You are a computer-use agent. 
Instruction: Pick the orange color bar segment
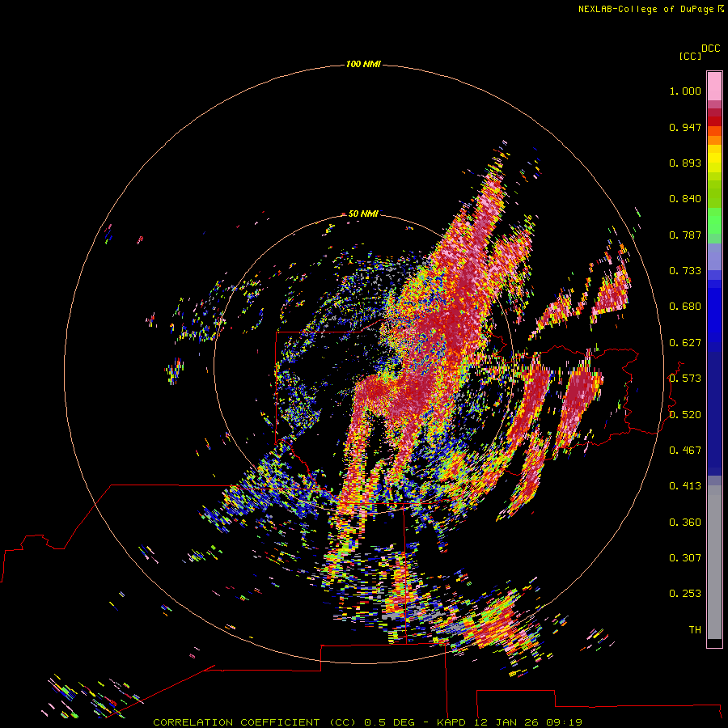714,140
